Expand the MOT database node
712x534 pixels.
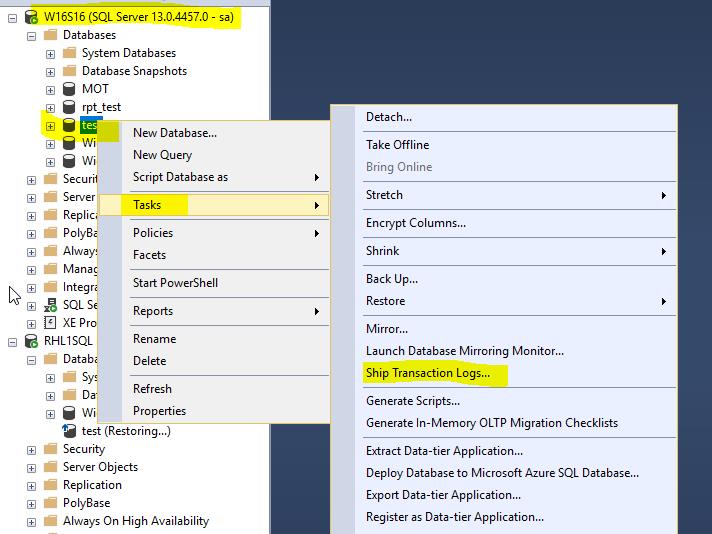click(50, 90)
